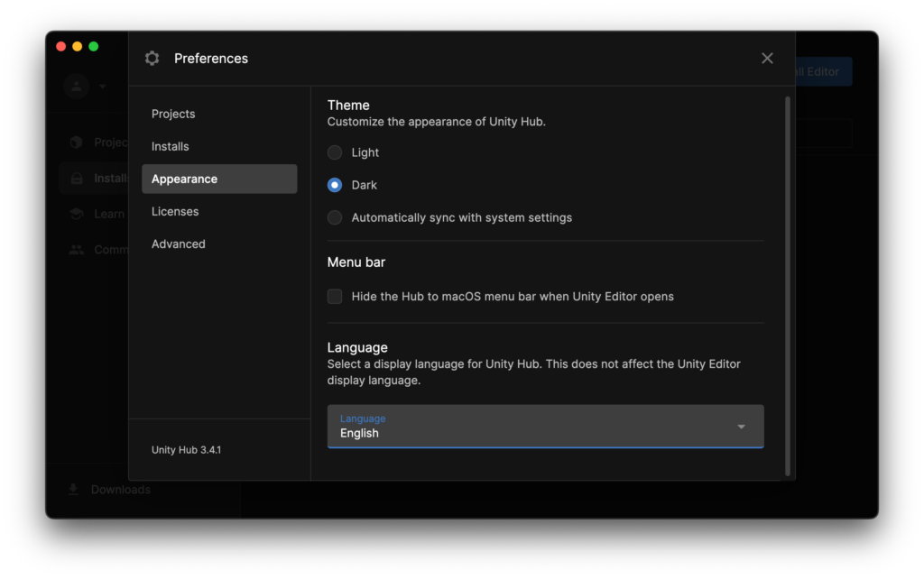
Task: Open the Language dropdown showing English
Action: 546,427
